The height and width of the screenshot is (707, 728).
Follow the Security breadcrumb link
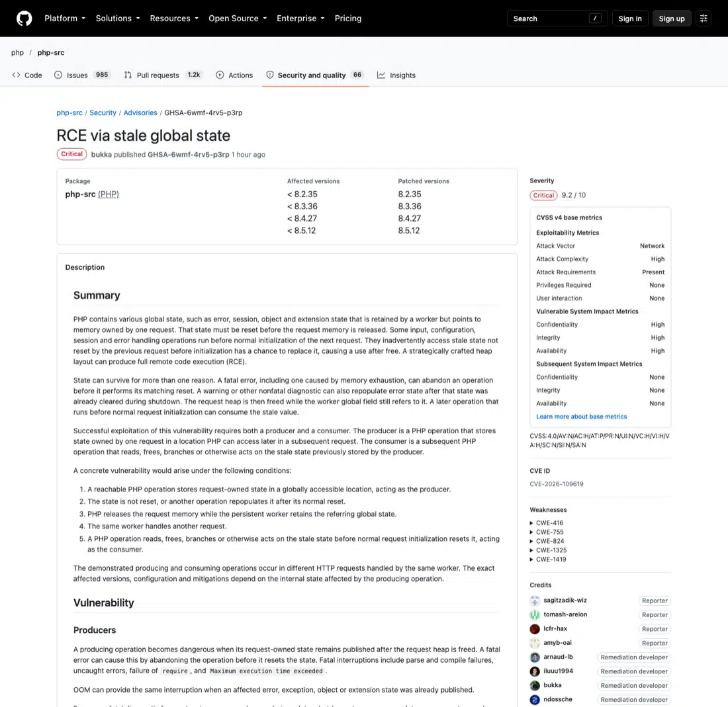click(103, 112)
